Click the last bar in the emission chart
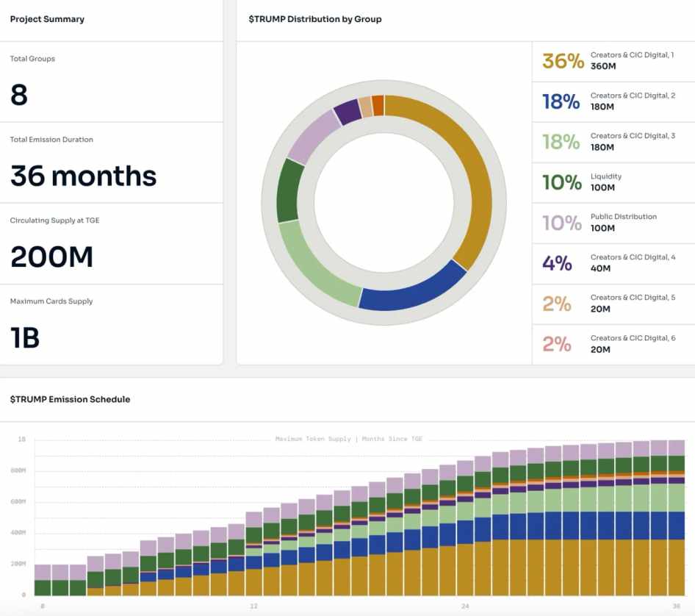The height and width of the screenshot is (616, 695). [677, 517]
